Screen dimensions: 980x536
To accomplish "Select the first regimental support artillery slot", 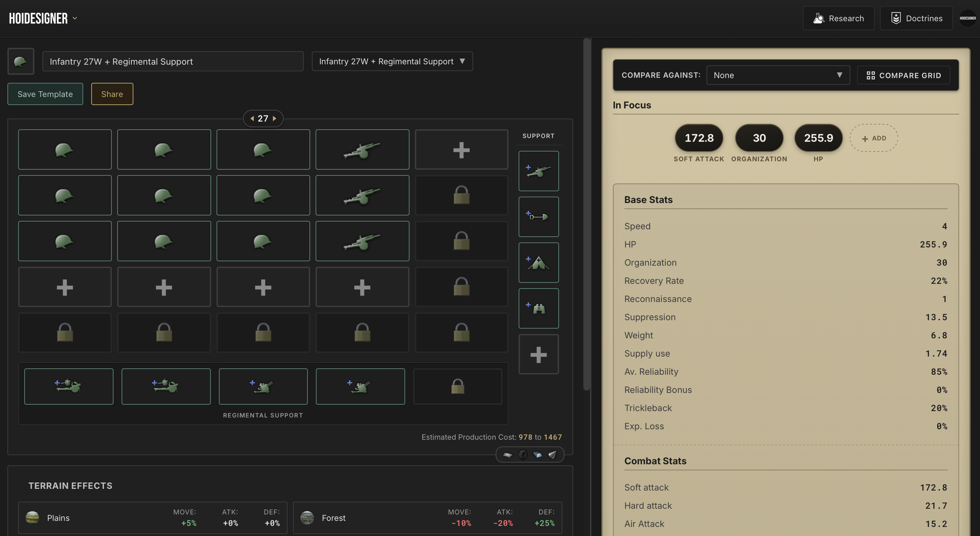I will (69, 387).
